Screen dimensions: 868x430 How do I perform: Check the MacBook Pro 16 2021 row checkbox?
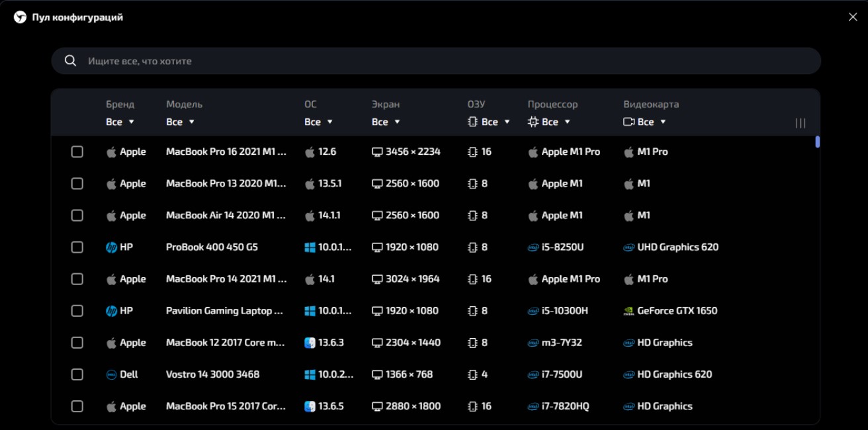(77, 152)
